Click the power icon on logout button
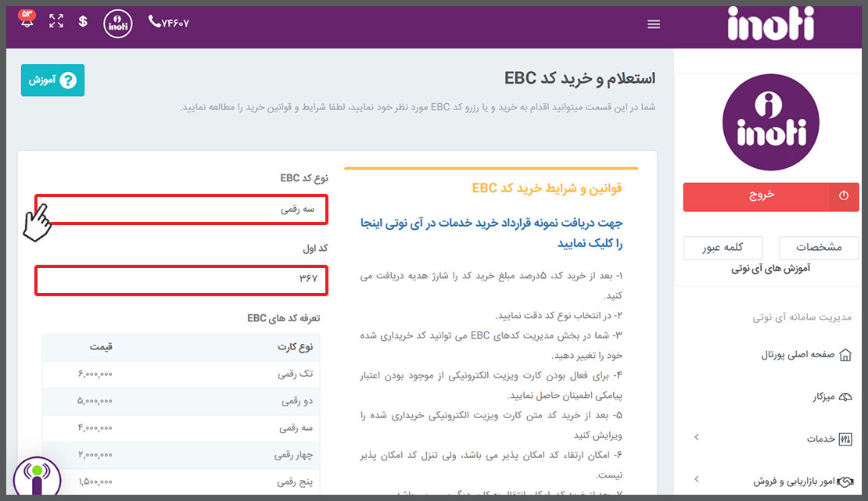Viewport: 868px width, 501px height. 844,195
